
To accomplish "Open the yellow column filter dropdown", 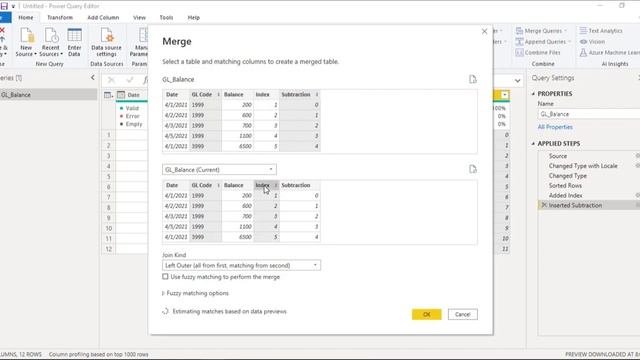I will coord(505,95).
